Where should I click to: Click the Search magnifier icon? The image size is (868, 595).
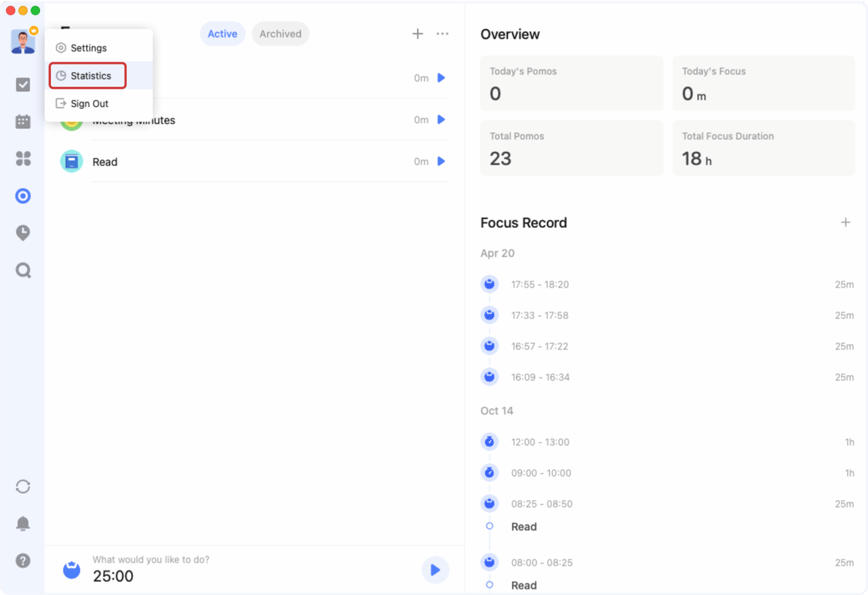pyautogui.click(x=23, y=271)
